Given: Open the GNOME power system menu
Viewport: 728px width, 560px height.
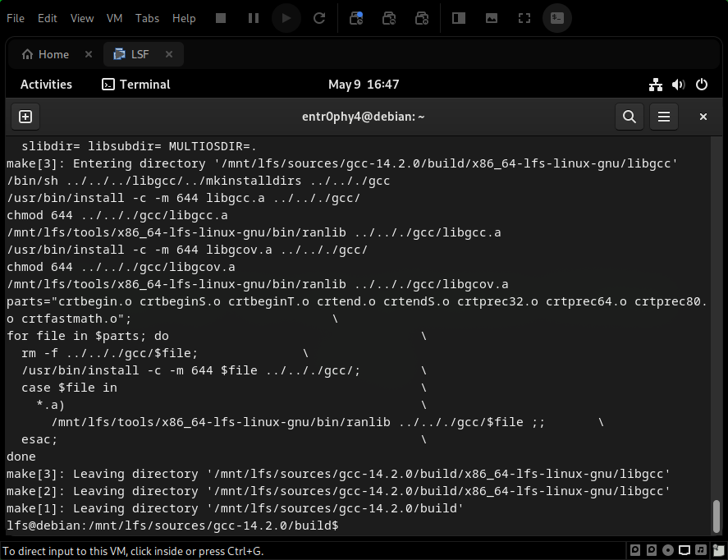Looking at the screenshot, I should 702,85.
